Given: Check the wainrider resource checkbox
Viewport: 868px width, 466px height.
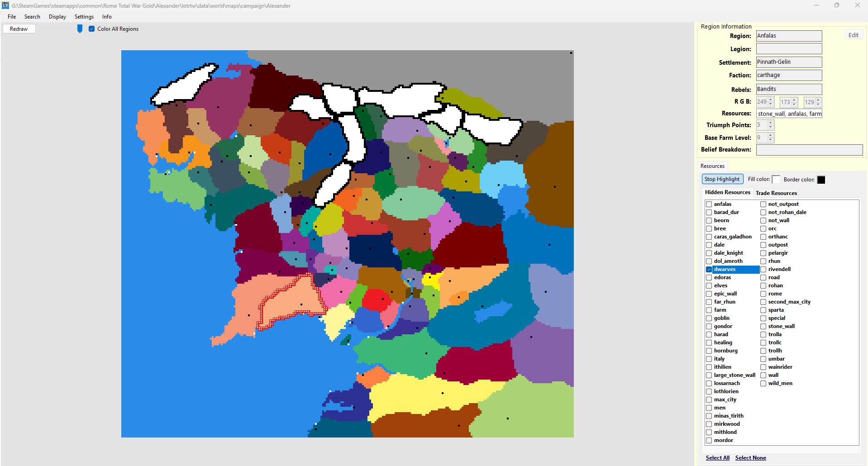Looking at the screenshot, I should tap(763, 367).
